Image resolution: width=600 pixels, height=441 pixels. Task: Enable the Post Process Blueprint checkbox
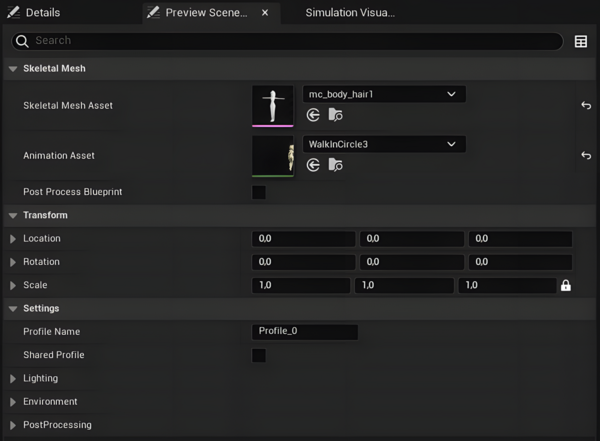[x=259, y=192]
